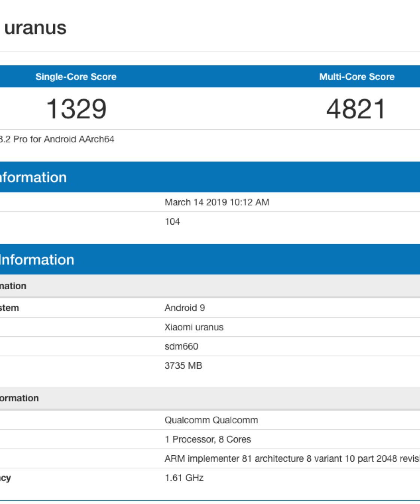Click the 'Qualcomm Qualcomm' processor name
Screen dimensions: 420x504
211,420
